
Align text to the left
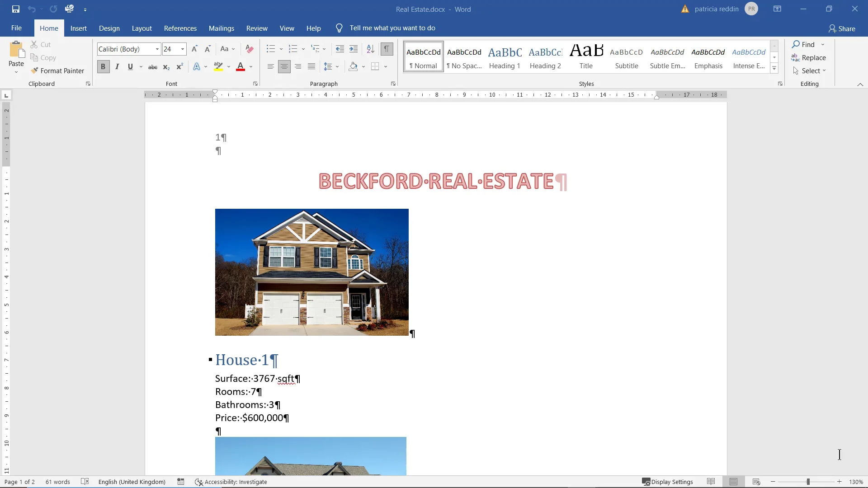[270, 67]
